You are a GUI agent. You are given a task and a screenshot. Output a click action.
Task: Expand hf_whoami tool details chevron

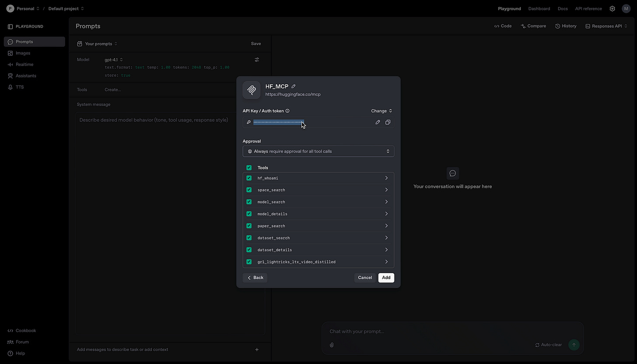(386, 178)
